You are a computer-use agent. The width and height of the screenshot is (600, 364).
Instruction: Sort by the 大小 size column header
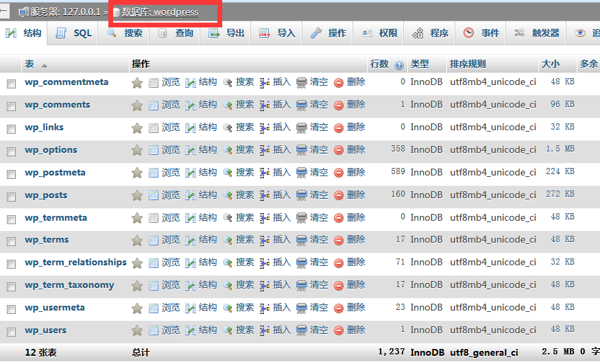click(550, 64)
